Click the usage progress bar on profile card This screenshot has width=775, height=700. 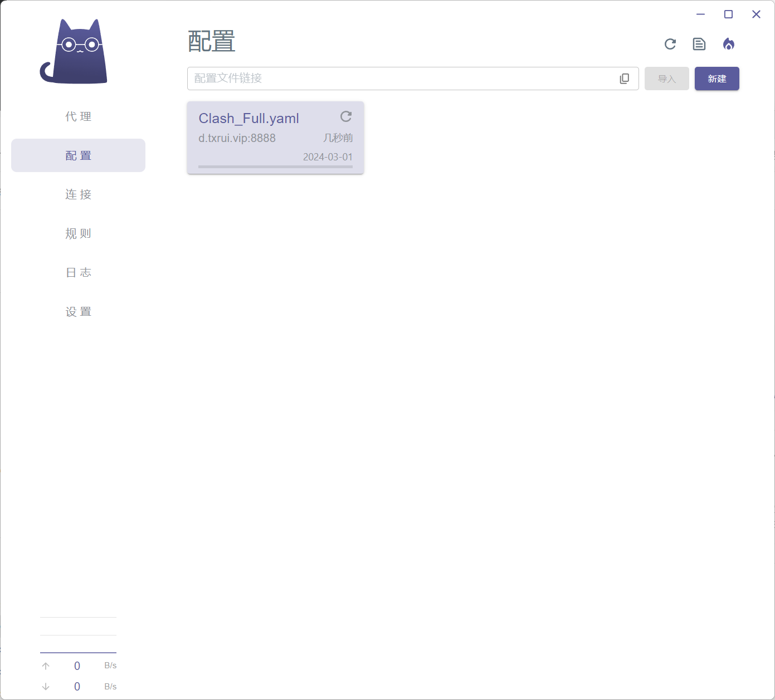click(x=275, y=167)
